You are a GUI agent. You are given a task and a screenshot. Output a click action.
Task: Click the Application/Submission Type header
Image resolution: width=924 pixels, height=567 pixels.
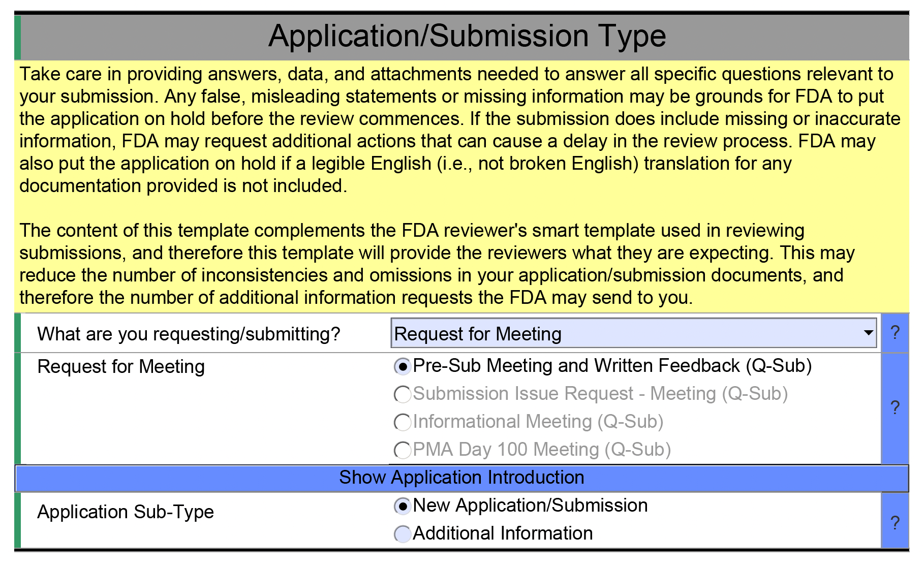pyautogui.click(x=467, y=36)
